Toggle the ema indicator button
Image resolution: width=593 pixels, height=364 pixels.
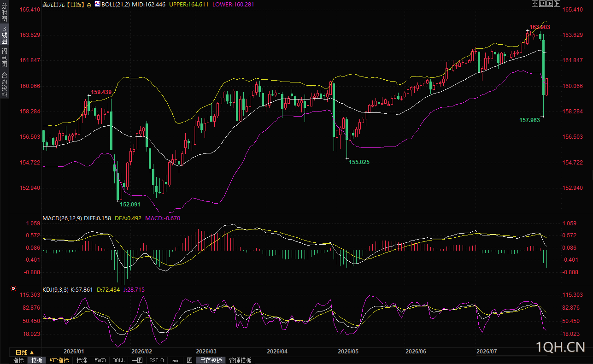(x=176, y=360)
